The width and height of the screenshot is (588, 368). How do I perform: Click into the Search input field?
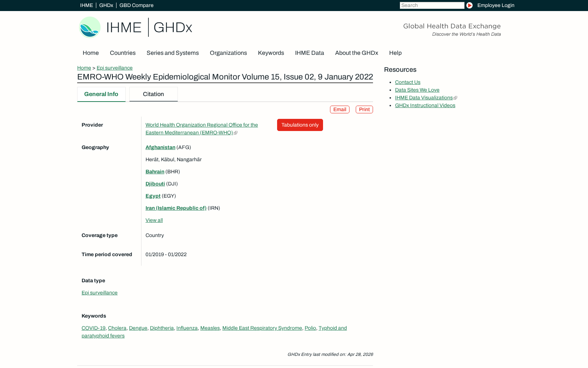point(432,5)
